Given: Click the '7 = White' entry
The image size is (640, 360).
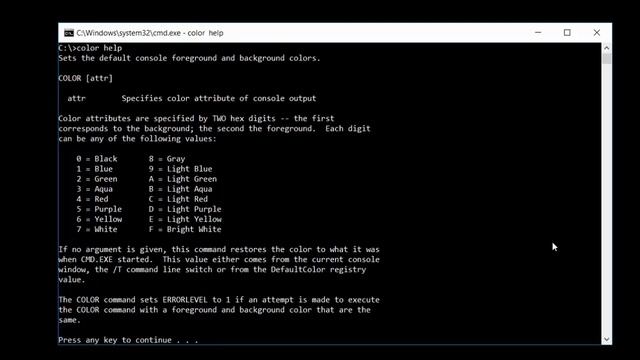Looking at the screenshot, I should click(x=97, y=229).
